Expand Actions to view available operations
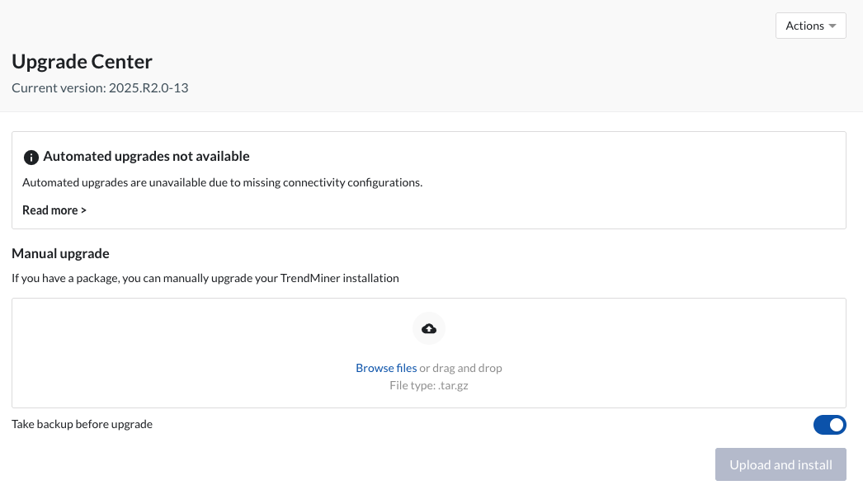The width and height of the screenshot is (863, 504). [x=810, y=26]
